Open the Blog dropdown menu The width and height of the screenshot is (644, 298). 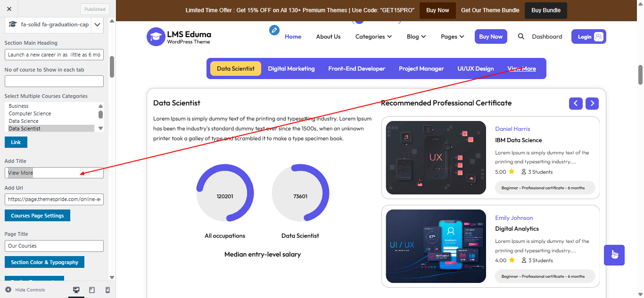point(416,37)
